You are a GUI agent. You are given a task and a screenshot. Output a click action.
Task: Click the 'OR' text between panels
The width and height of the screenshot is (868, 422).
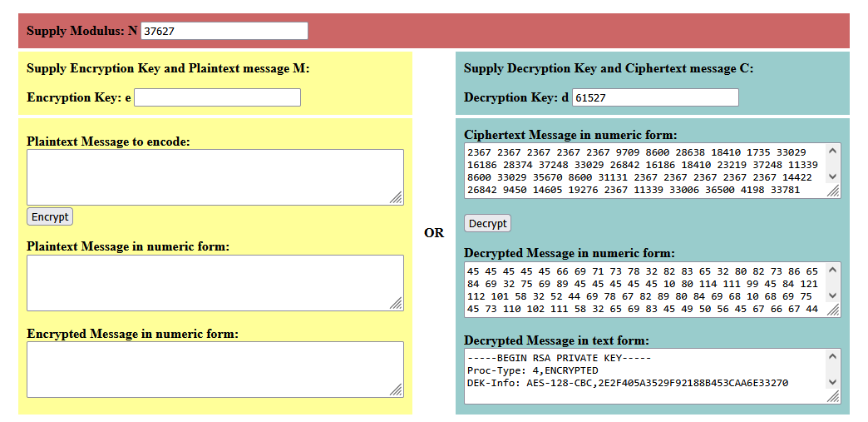434,233
